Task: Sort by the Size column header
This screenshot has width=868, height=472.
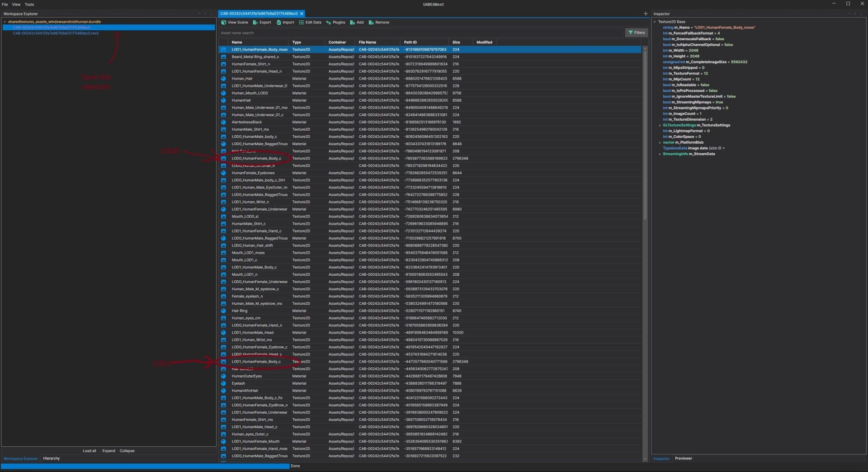Action: pos(461,42)
